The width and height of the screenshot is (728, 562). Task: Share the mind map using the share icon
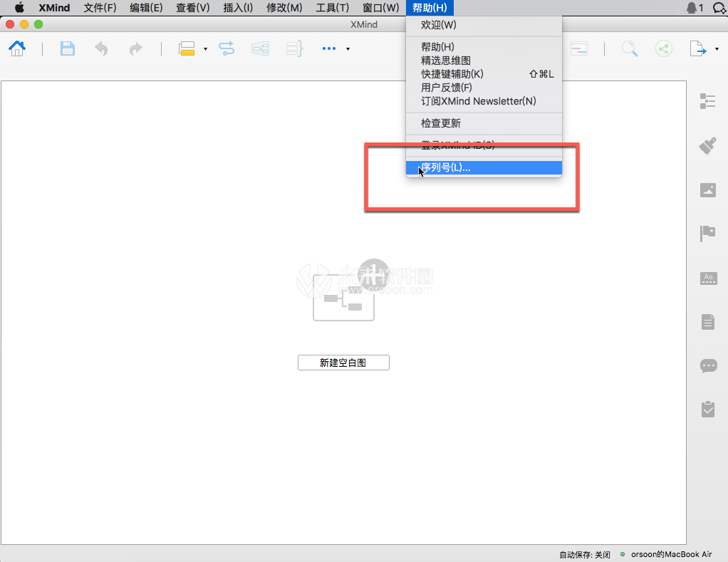pos(664,48)
